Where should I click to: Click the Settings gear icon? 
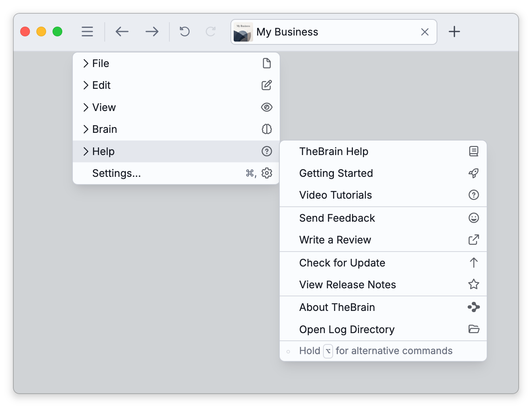(x=267, y=173)
